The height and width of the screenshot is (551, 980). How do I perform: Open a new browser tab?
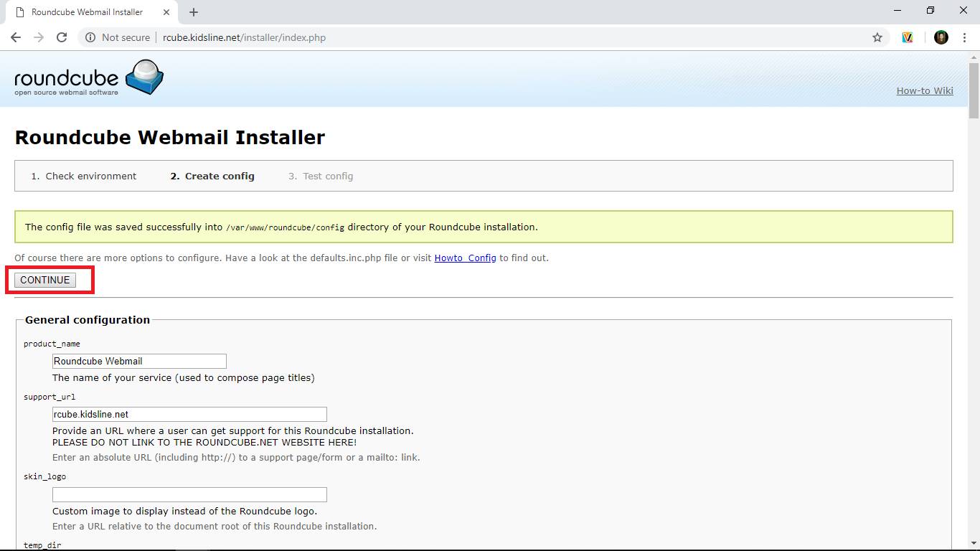(194, 12)
